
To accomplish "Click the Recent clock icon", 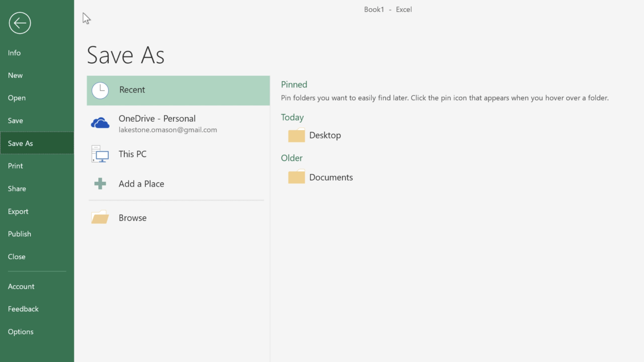I will (100, 90).
